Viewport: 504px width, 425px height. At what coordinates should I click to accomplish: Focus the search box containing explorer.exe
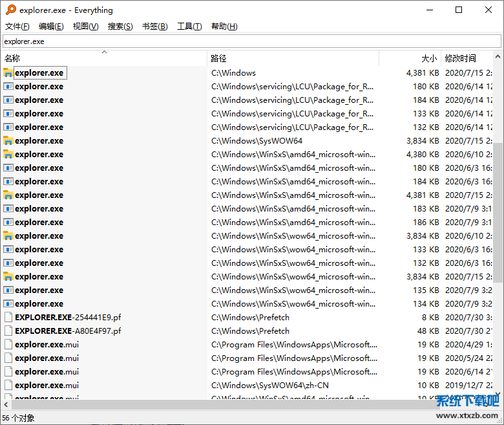coord(251,41)
